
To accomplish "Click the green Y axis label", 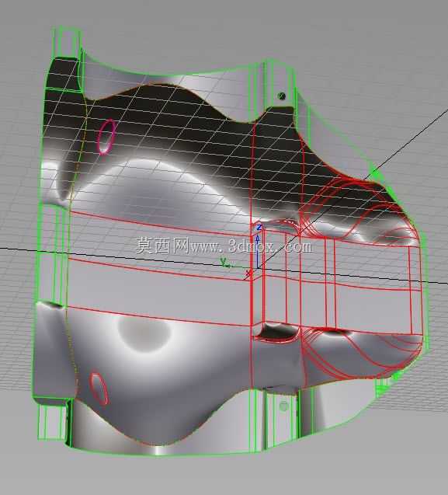I will 224,262.
